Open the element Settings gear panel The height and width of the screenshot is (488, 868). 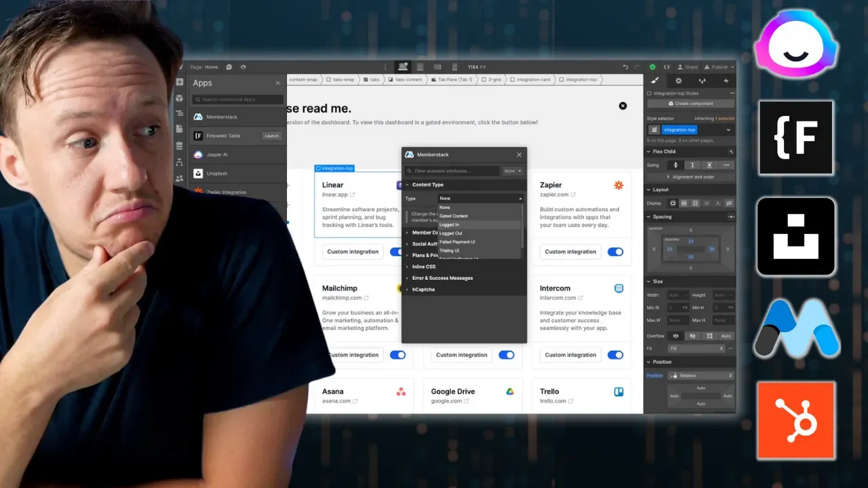(679, 80)
